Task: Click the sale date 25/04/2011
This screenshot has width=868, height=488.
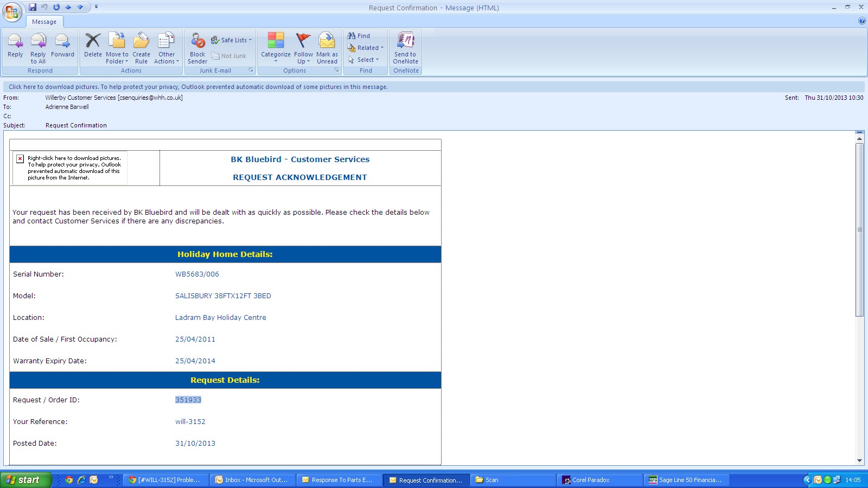Action: pyautogui.click(x=195, y=339)
